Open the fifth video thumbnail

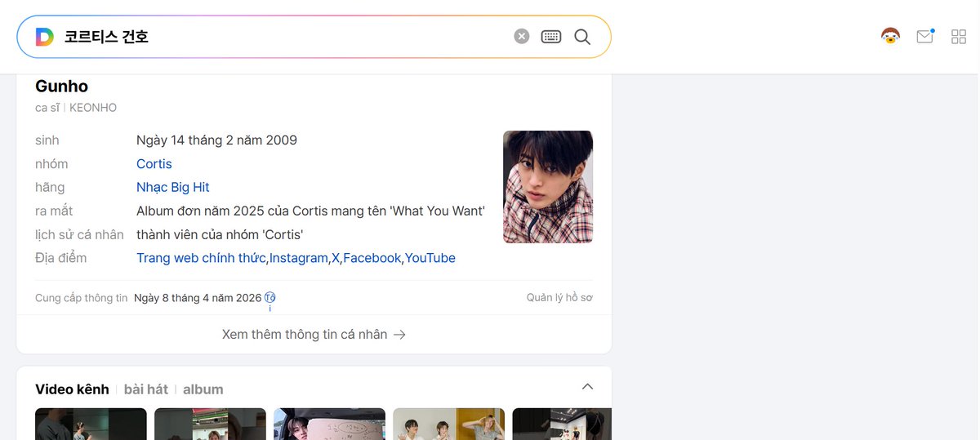click(x=562, y=424)
